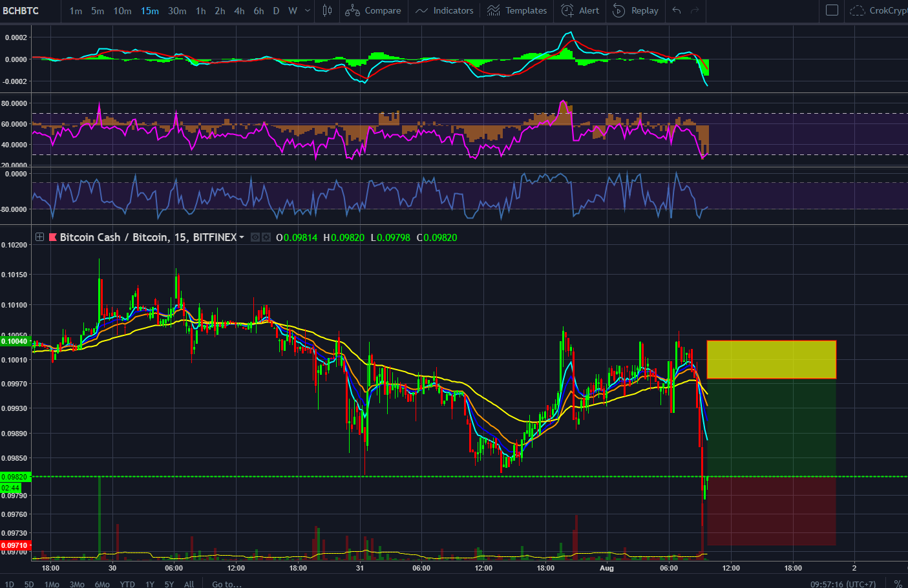Set the range to YTD
The height and width of the screenshot is (588, 908).
127,583
